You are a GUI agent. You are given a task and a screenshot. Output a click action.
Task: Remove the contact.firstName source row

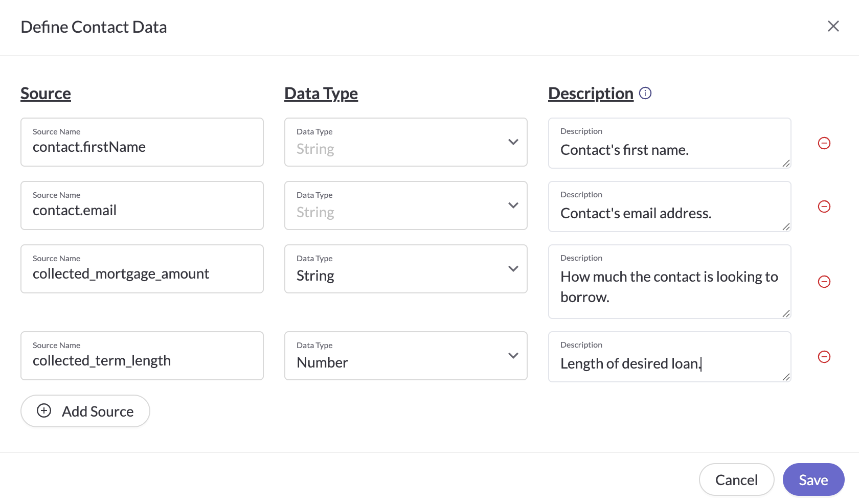click(824, 143)
